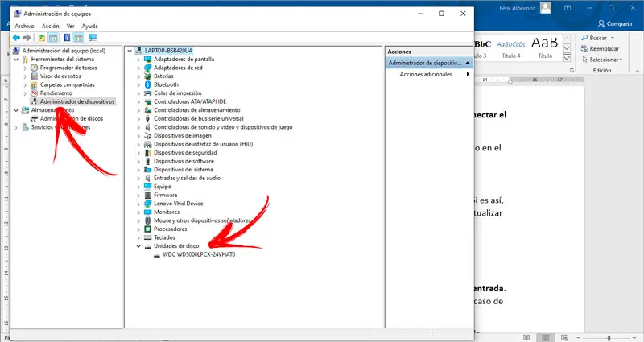This screenshot has width=644, height=342.
Task: Click the blue Back arrow in toolbar
Action: tap(16, 38)
